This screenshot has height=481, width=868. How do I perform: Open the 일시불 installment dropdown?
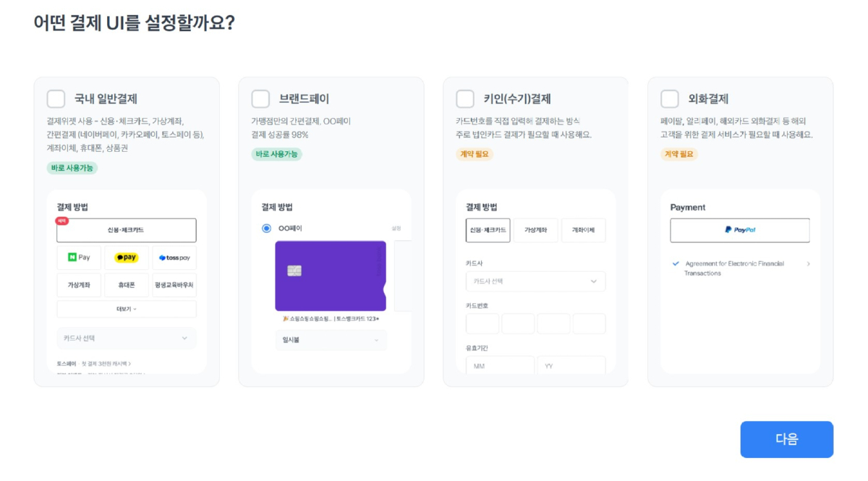331,340
